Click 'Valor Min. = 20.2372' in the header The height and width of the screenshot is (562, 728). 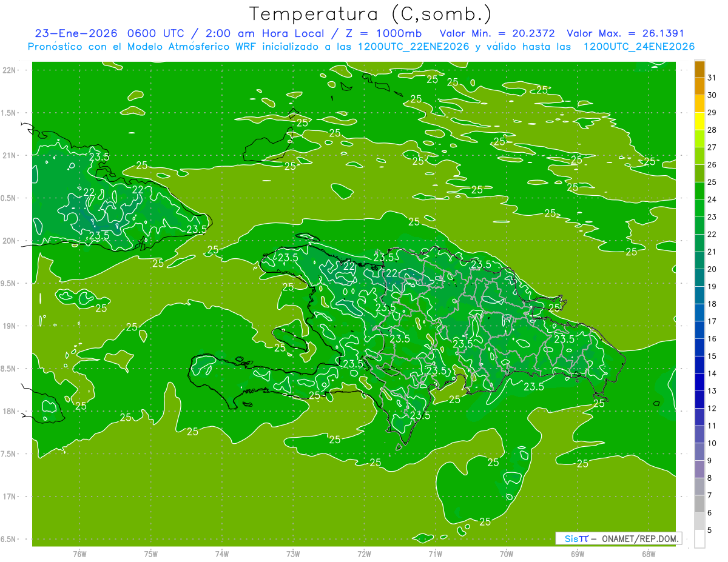point(497,34)
